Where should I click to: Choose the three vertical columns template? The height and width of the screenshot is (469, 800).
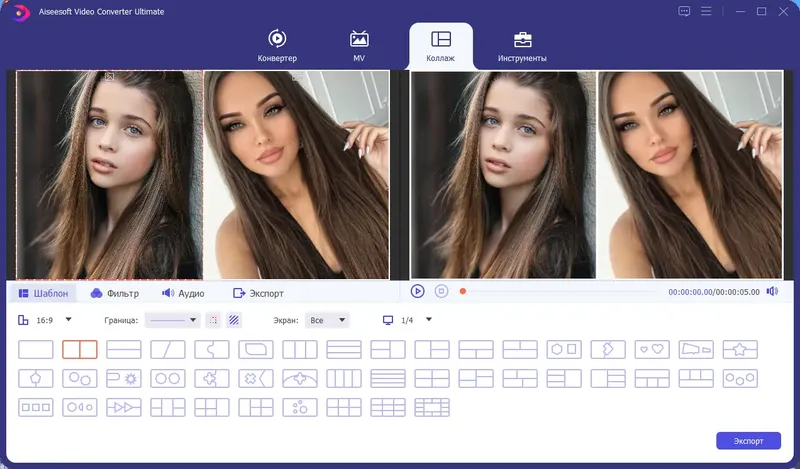click(x=299, y=350)
